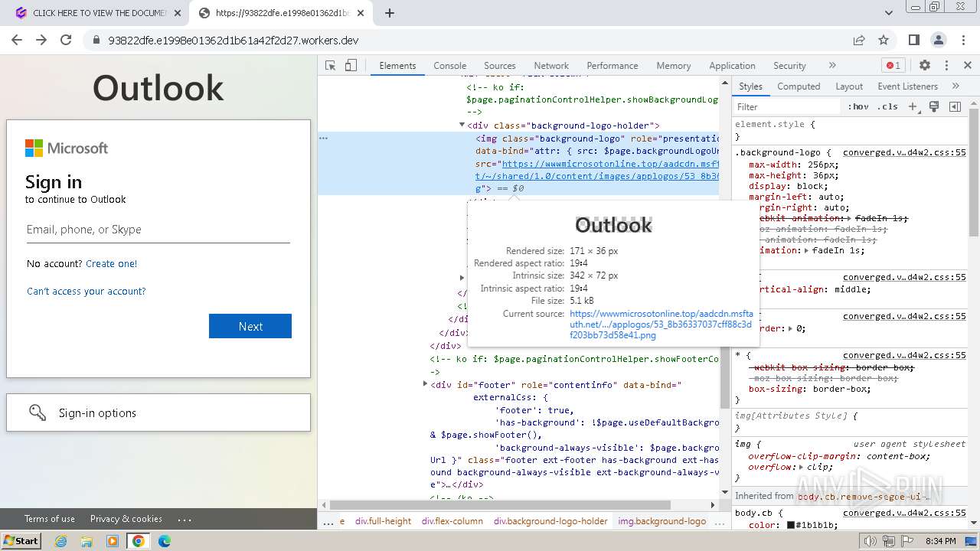Launch Internet Explorer from the taskbar

pyautogui.click(x=61, y=541)
